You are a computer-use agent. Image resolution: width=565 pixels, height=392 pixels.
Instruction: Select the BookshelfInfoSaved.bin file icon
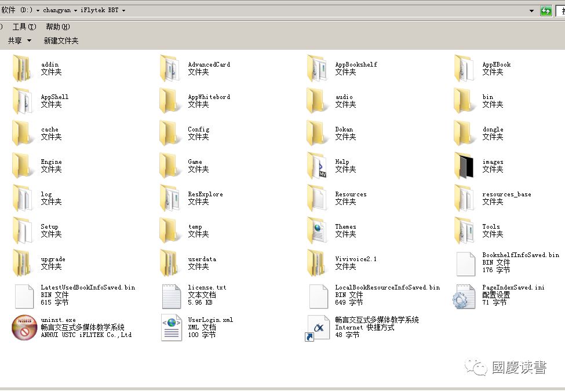point(466,264)
